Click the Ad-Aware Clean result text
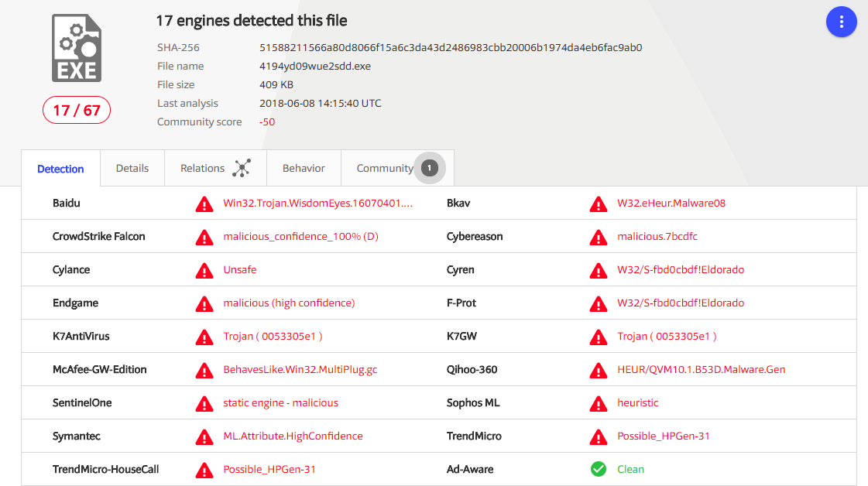This screenshot has height=486, width=868. pos(630,469)
